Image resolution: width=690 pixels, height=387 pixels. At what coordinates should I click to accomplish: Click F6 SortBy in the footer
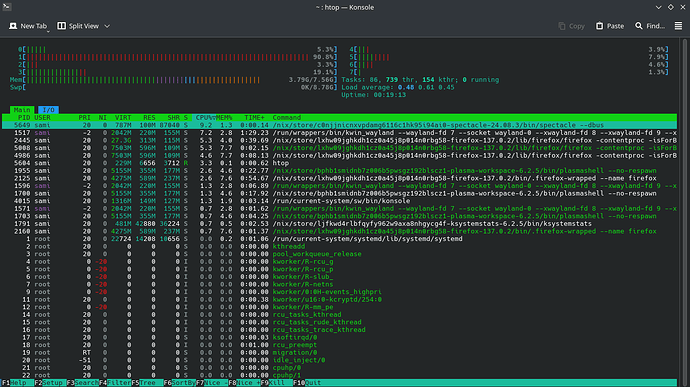180,383
